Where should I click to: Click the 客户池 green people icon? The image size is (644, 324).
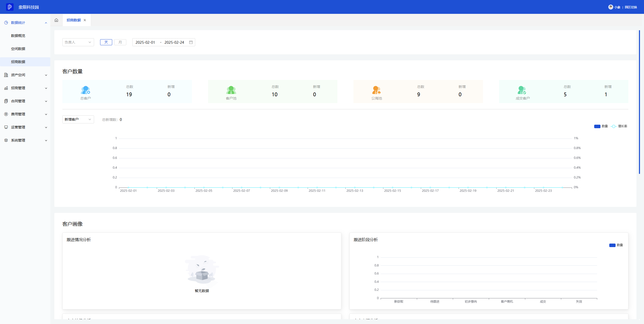(x=231, y=90)
